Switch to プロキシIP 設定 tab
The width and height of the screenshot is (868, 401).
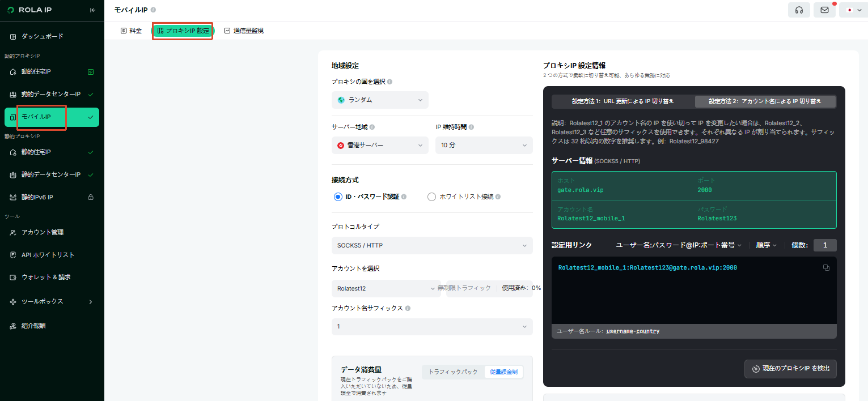183,31
